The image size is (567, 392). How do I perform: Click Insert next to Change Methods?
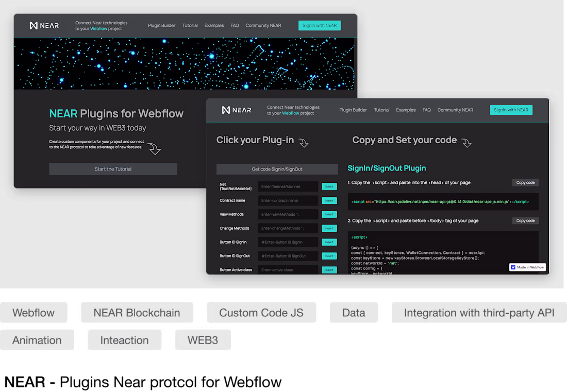329,228
